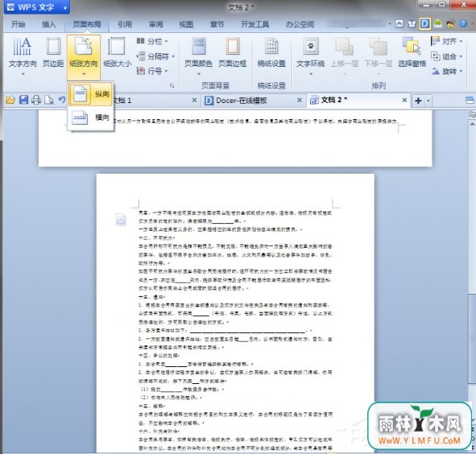Click the save icon in quick toolbar

(23, 100)
